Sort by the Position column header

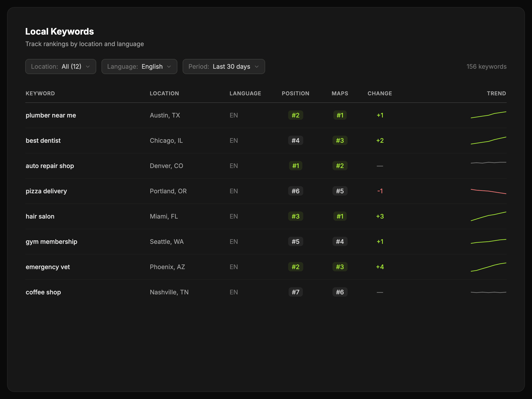[x=295, y=93]
